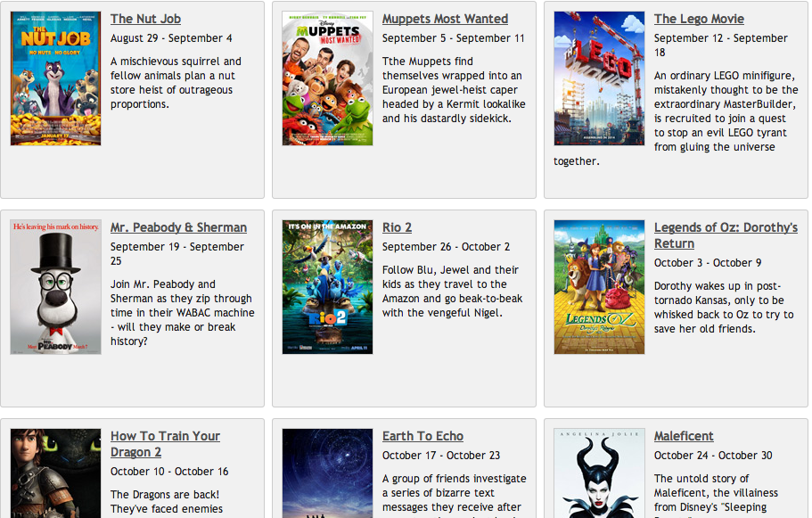The height and width of the screenshot is (518, 812).
Task: Open The Nut Job title link
Action: coord(145,19)
